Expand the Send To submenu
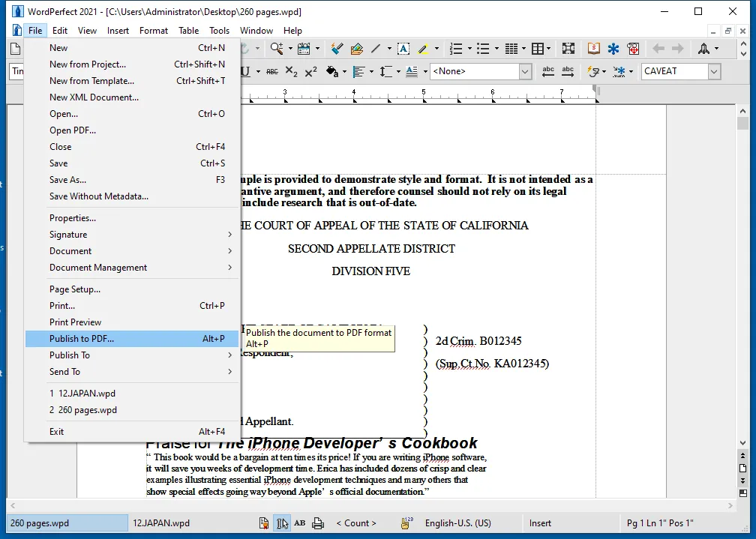The image size is (756, 539). [x=132, y=371]
